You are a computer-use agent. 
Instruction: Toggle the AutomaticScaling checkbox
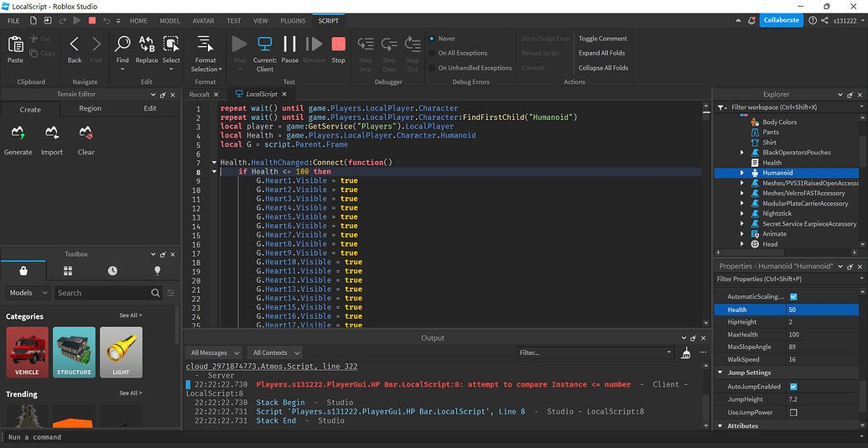point(793,297)
